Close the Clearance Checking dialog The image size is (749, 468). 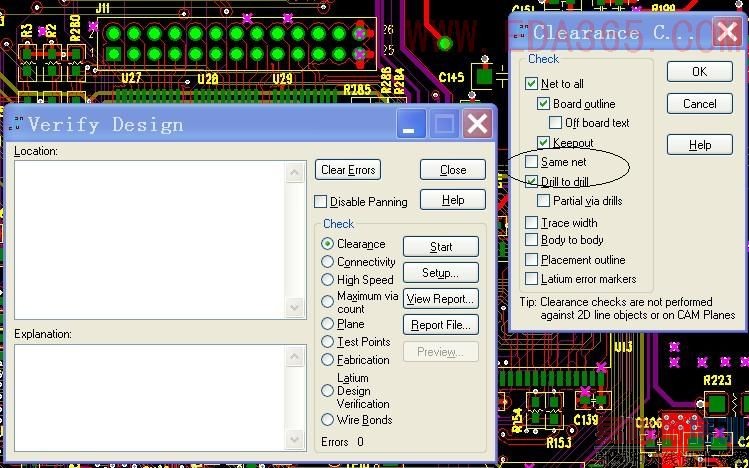point(727,32)
